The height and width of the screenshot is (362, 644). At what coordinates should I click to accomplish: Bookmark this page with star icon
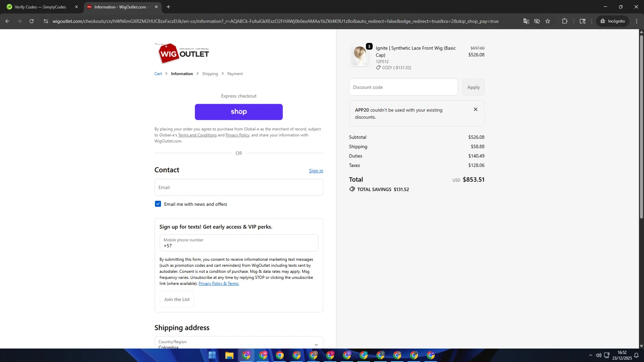pyautogui.click(x=548, y=21)
